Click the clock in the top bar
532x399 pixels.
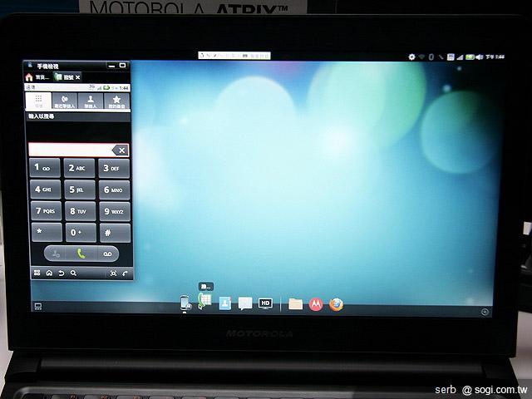click(495, 57)
